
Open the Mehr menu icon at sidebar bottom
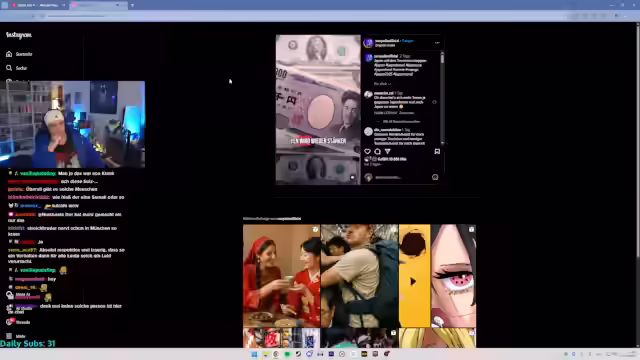(9, 336)
